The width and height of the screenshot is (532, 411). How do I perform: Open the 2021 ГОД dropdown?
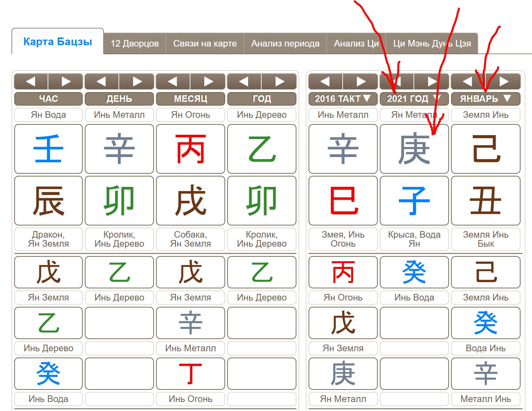click(414, 99)
